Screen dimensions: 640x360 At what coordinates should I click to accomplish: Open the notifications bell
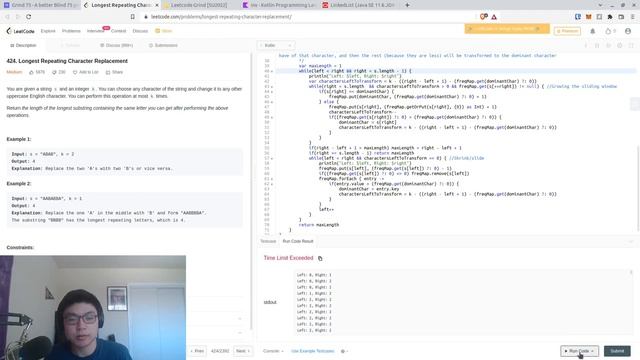(x=593, y=31)
